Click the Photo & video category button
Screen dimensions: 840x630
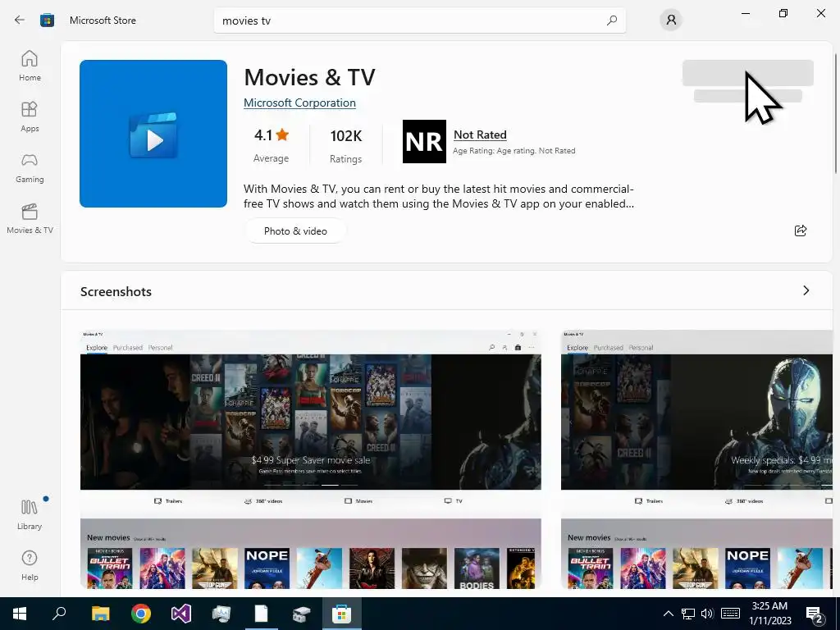(295, 231)
